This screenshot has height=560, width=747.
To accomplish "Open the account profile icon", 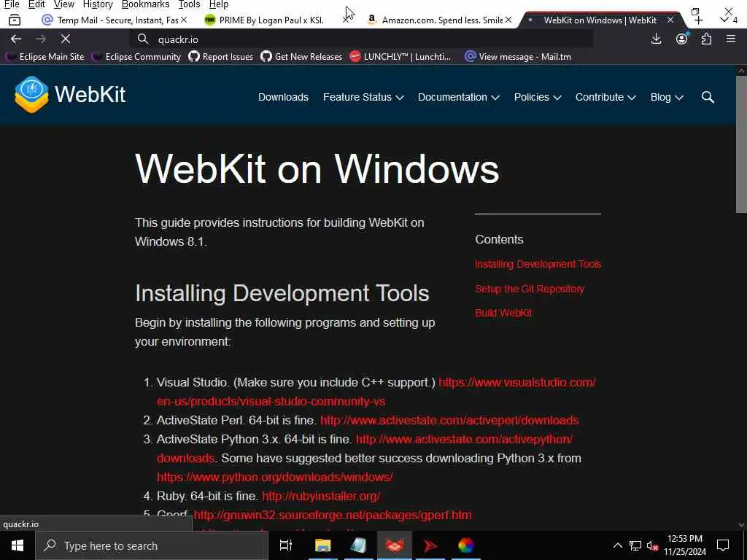I will 682,39.
